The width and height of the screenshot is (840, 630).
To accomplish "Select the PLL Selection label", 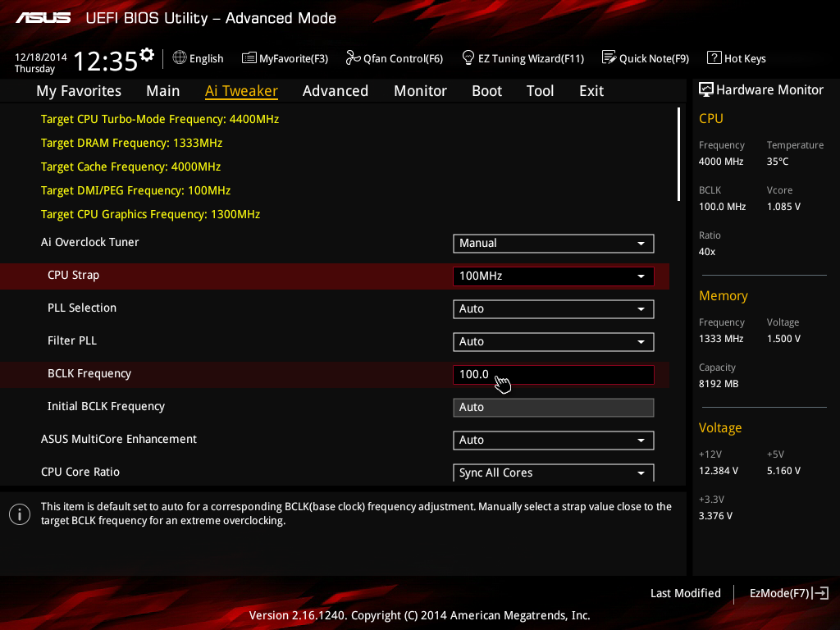I will [x=82, y=308].
